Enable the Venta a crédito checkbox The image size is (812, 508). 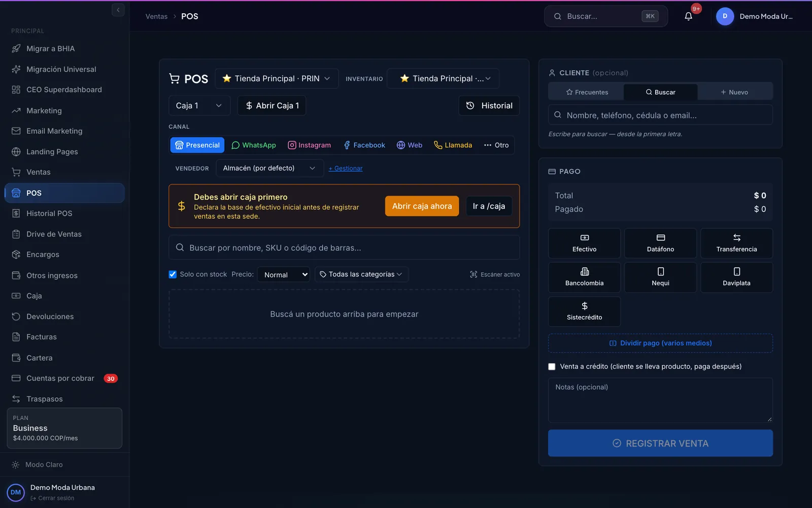552,367
